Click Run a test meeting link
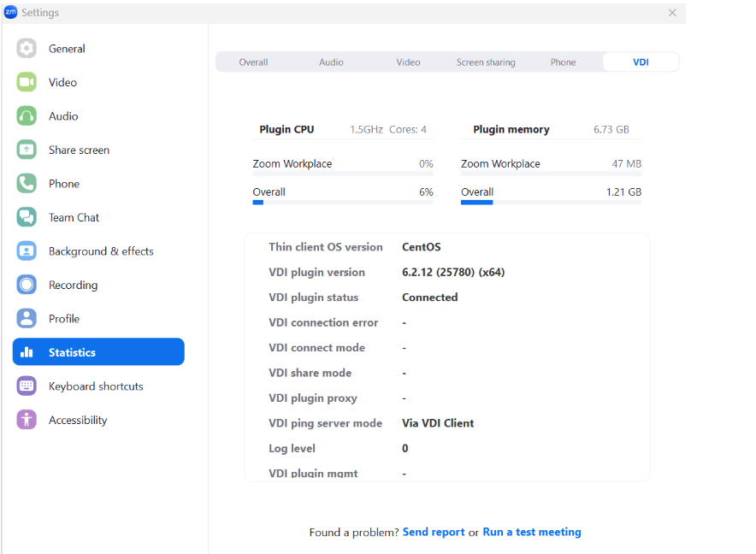The width and height of the screenshot is (756, 554). [532, 532]
